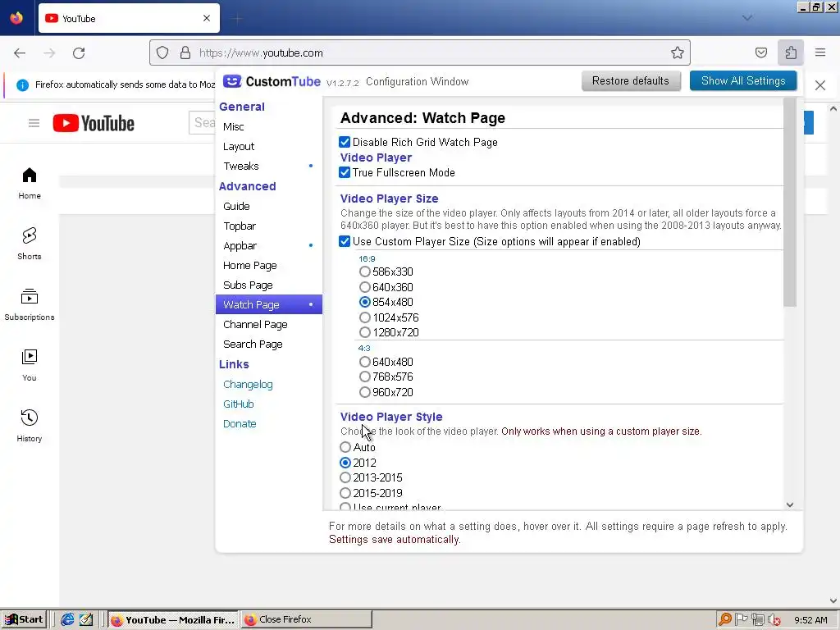Choose the Auto player style
Viewport: 840px width, 630px height.
pos(345,447)
